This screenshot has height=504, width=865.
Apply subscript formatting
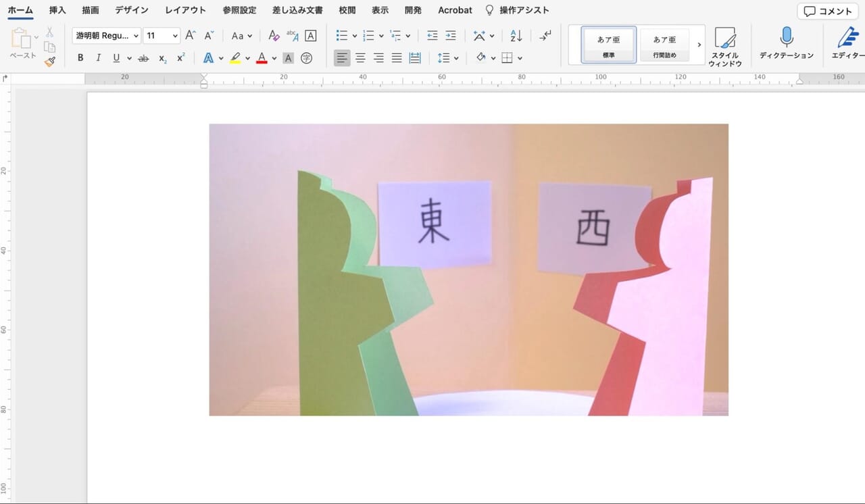tap(162, 57)
